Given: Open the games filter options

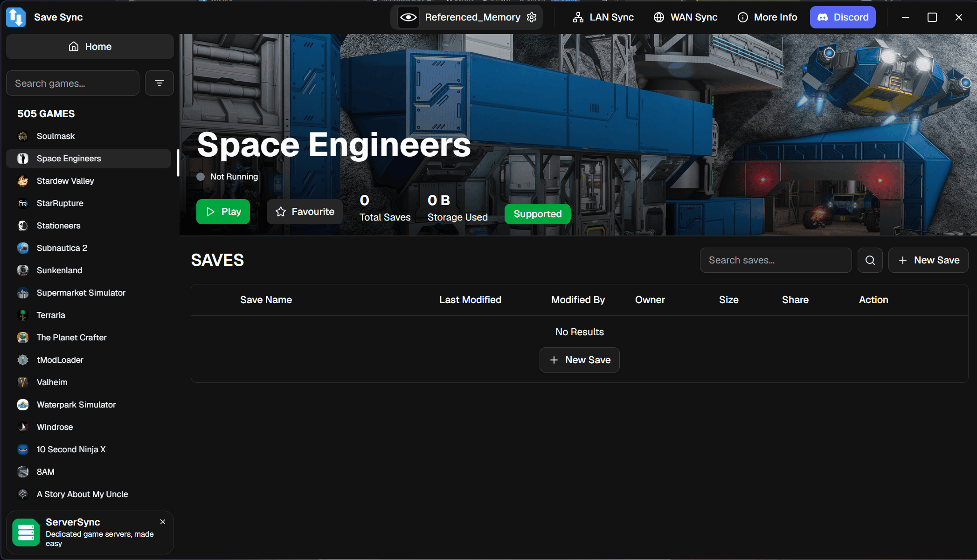Looking at the screenshot, I should [x=159, y=83].
